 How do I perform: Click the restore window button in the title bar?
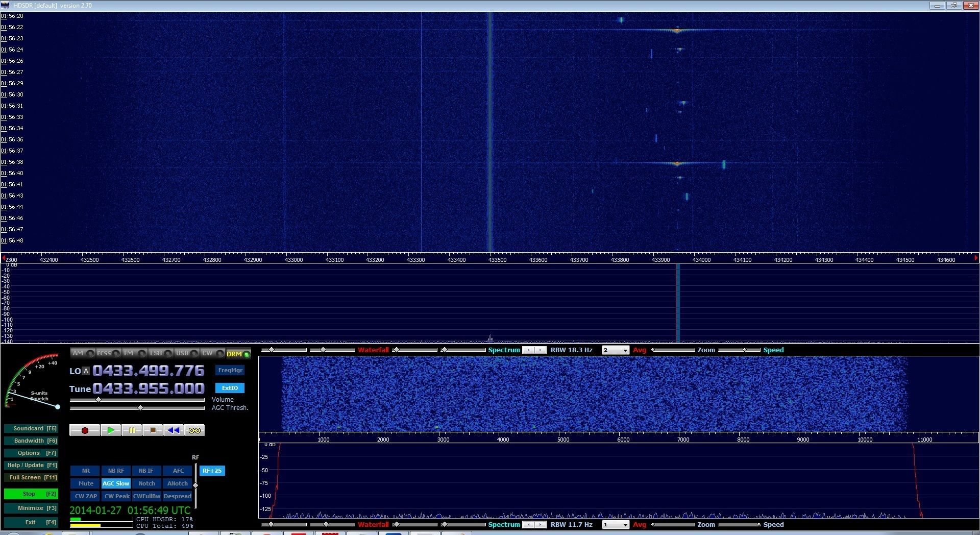953,6
